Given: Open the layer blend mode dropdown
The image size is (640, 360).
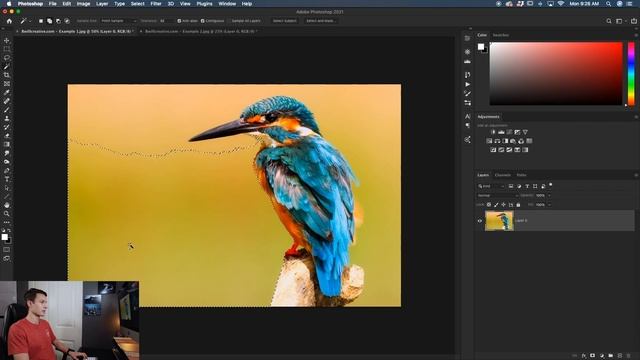Looking at the screenshot, I should point(498,196).
